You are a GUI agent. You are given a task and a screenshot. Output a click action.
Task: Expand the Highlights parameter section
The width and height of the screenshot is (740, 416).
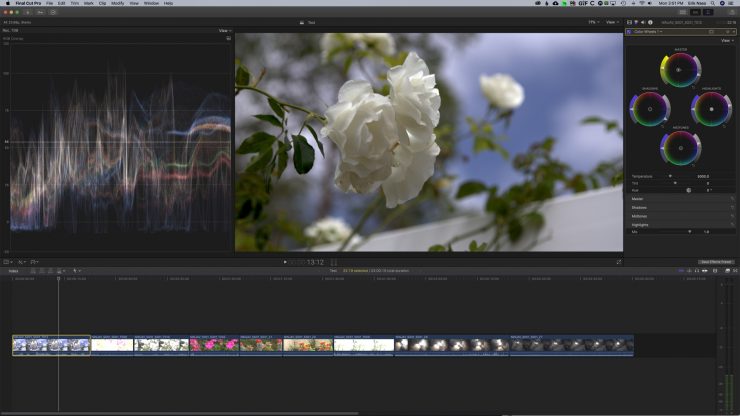click(x=638, y=223)
